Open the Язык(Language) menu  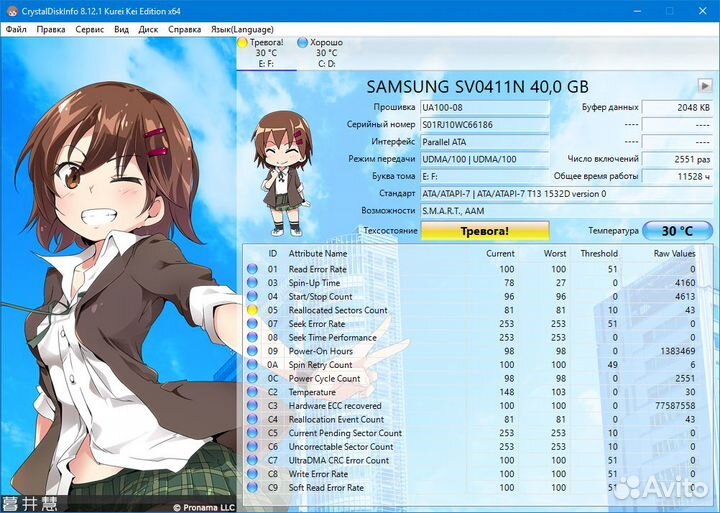click(x=241, y=29)
